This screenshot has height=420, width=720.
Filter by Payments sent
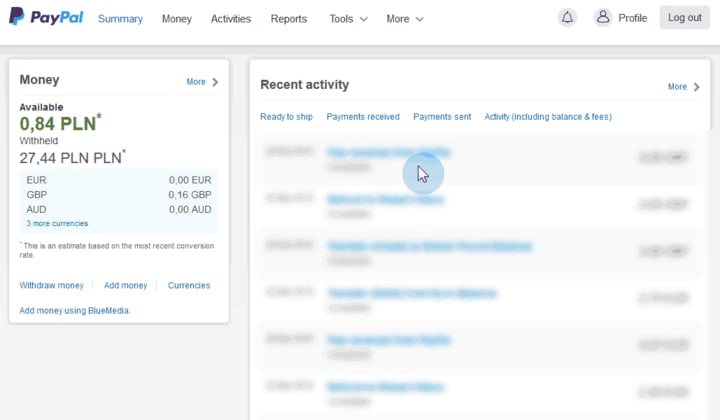coord(442,117)
